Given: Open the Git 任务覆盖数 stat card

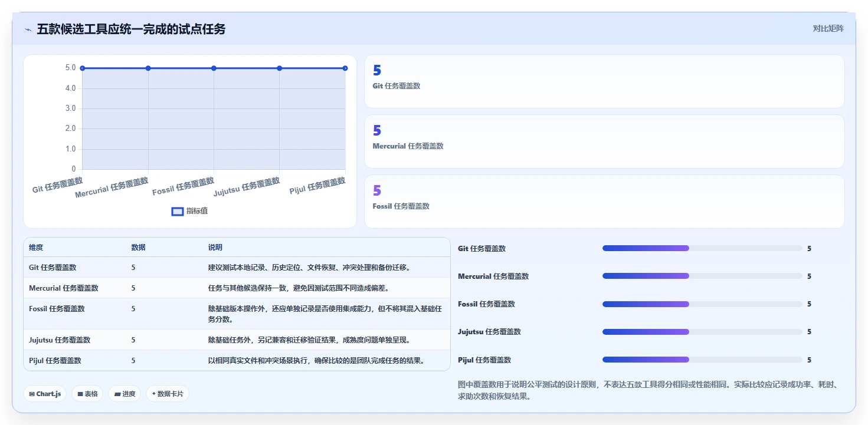Looking at the screenshot, I should click(x=604, y=81).
